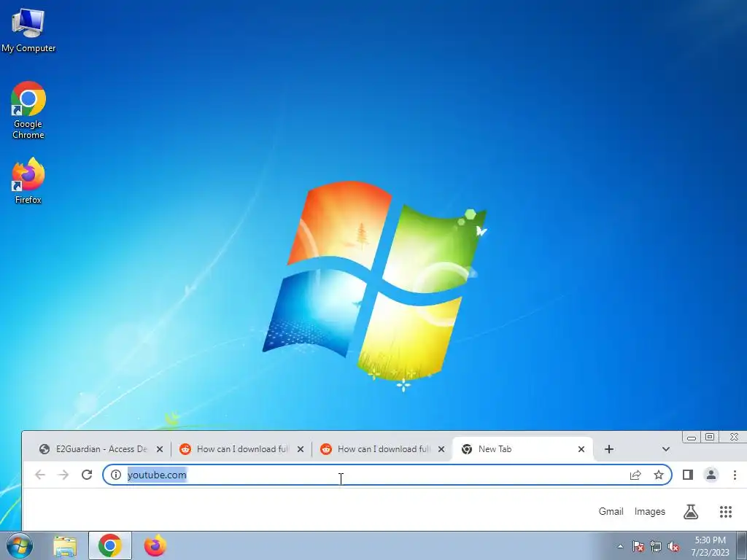This screenshot has height=560, width=747.
Task: Open Google apps grid
Action: [x=726, y=511]
